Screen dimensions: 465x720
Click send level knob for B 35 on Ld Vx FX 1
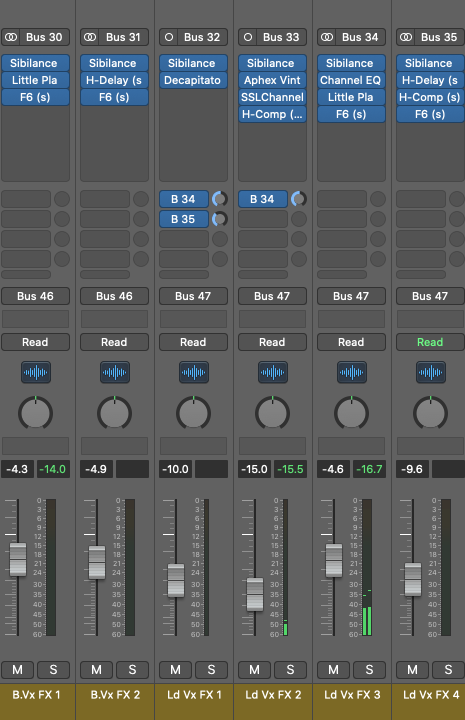[x=220, y=219]
